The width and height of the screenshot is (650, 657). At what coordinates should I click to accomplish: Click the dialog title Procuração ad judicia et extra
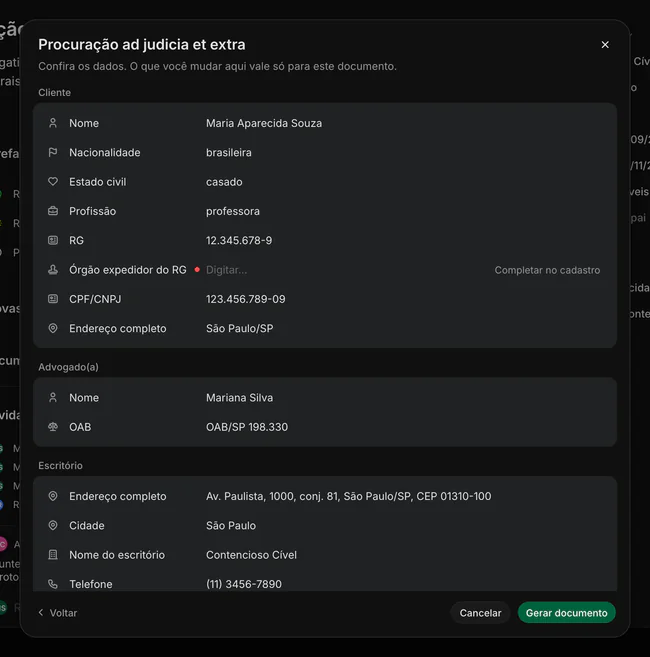click(x=142, y=44)
